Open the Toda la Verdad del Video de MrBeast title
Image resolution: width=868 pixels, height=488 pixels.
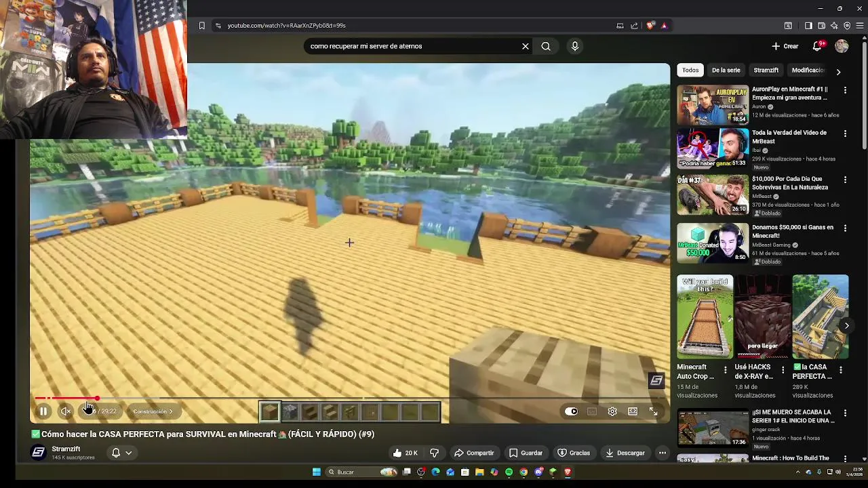click(x=789, y=137)
